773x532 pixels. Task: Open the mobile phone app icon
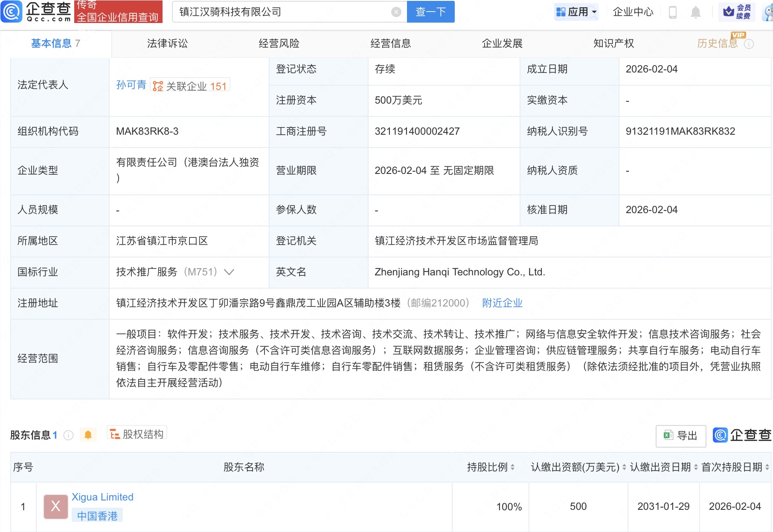pos(673,12)
